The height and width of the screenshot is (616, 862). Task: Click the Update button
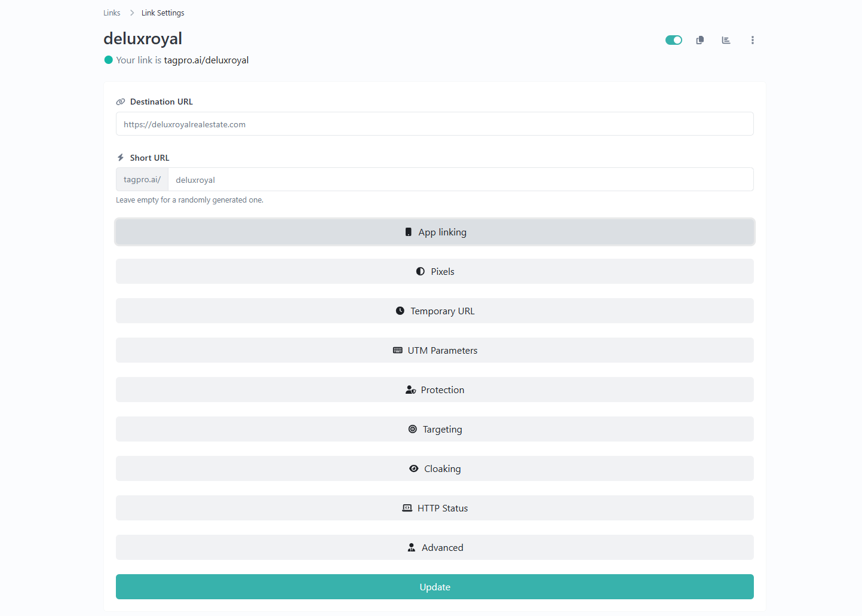pos(435,587)
